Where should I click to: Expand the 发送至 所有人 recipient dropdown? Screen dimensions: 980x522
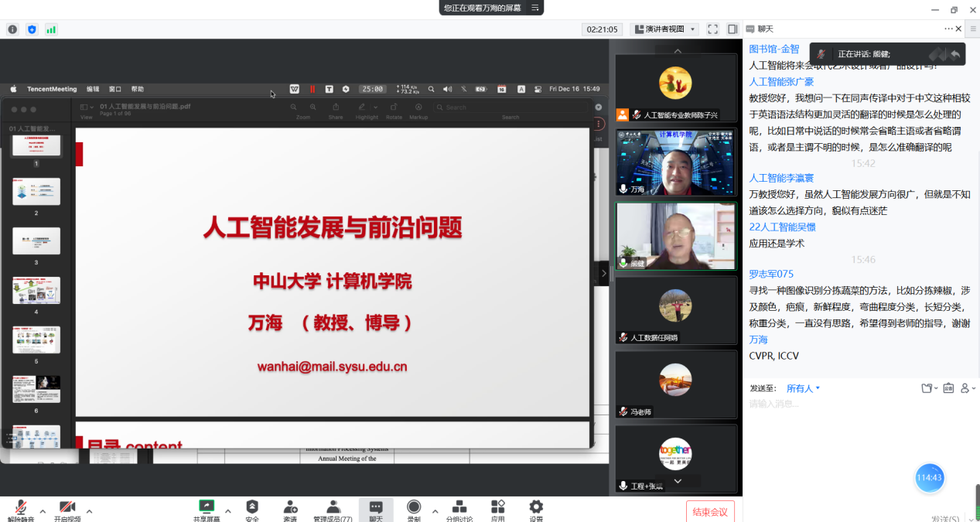point(803,388)
